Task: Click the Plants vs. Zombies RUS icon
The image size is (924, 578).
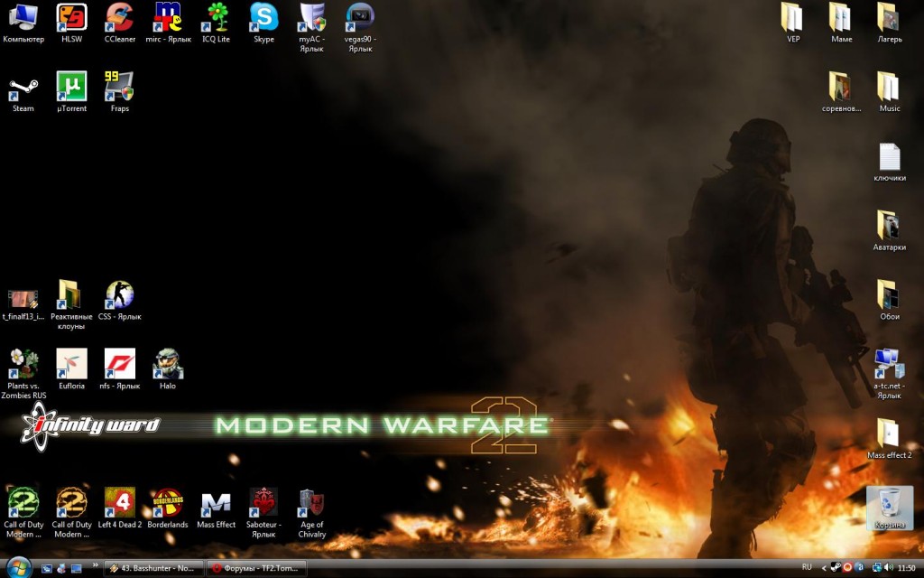Action: click(23, 364)
